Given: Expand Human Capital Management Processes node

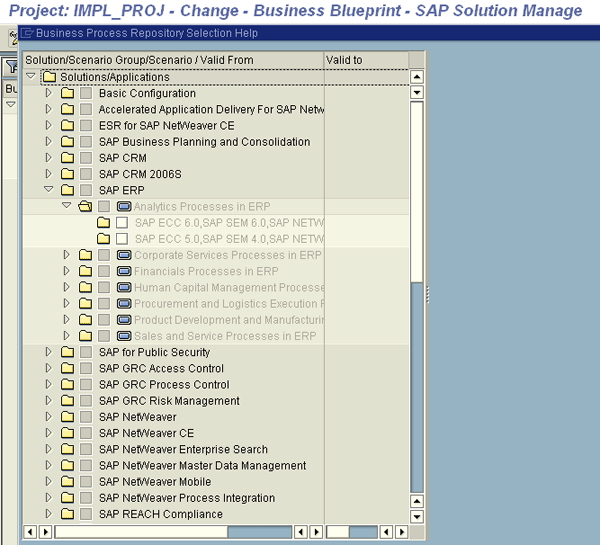Looking at the screenshot, I should pos(67,287).
